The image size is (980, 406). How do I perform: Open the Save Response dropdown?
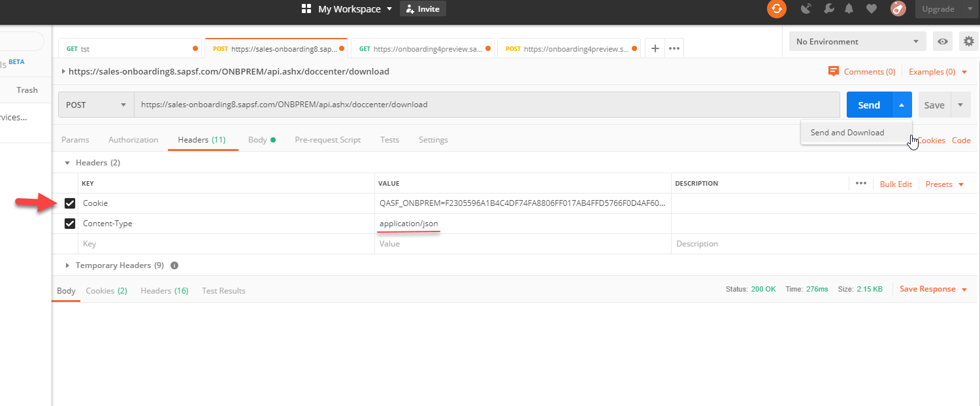point(933,289)
